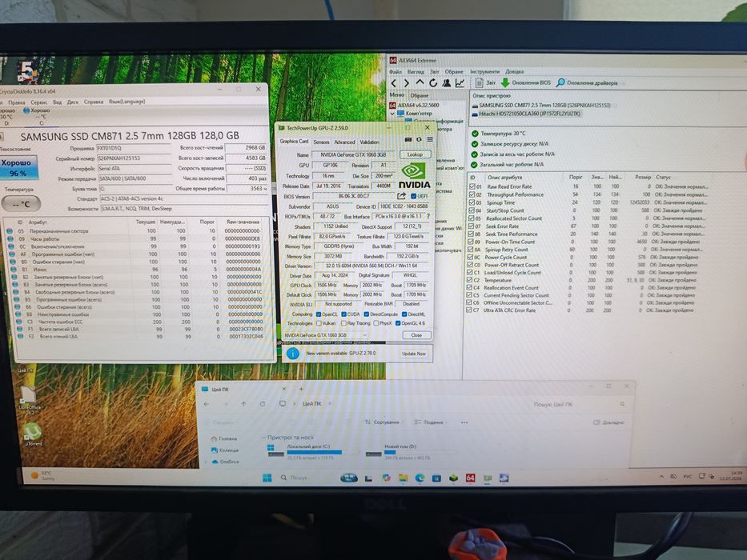This screenshot has height=560, width=747.
Task: Click the Windows Start button on taskbar
Action: point(267,478)
